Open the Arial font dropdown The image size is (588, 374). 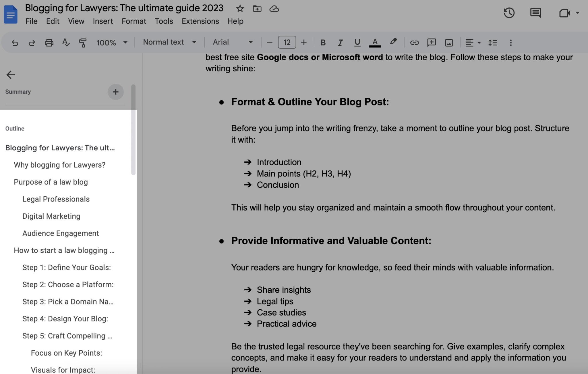pos(233,42)
